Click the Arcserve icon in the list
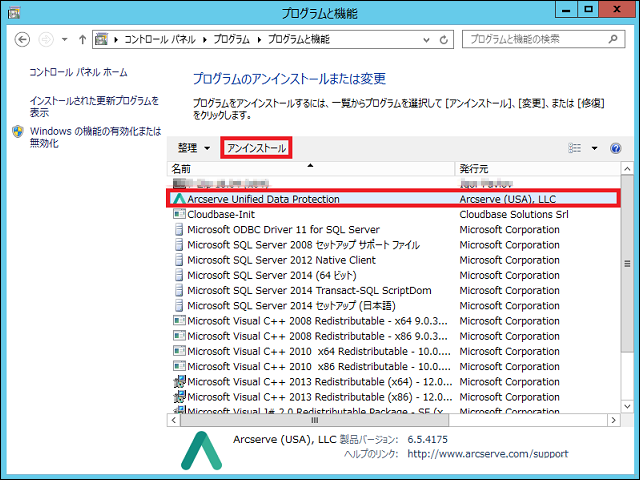The width and height of the screenshot is (640, 480). click(179, 199)
